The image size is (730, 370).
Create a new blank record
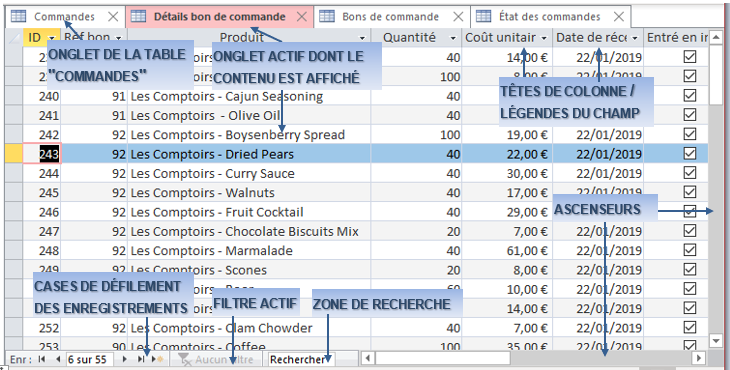pyautogui.click(x=157, y=359)
